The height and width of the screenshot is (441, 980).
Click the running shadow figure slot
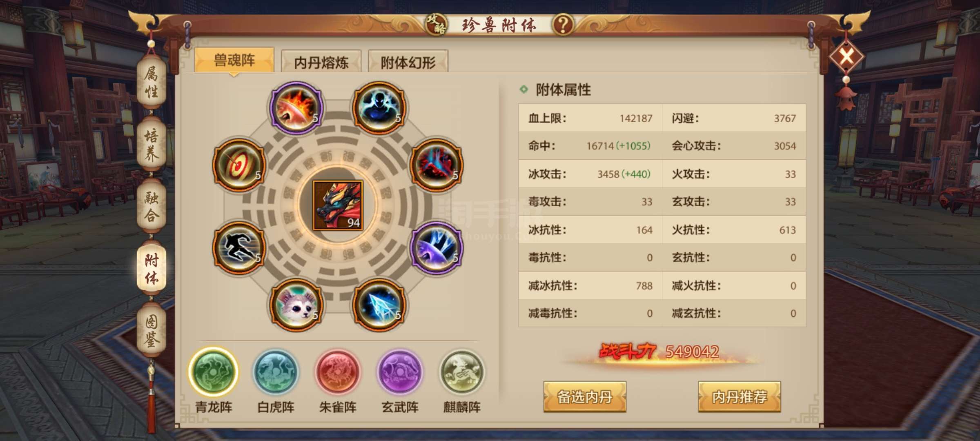[239, 248]
